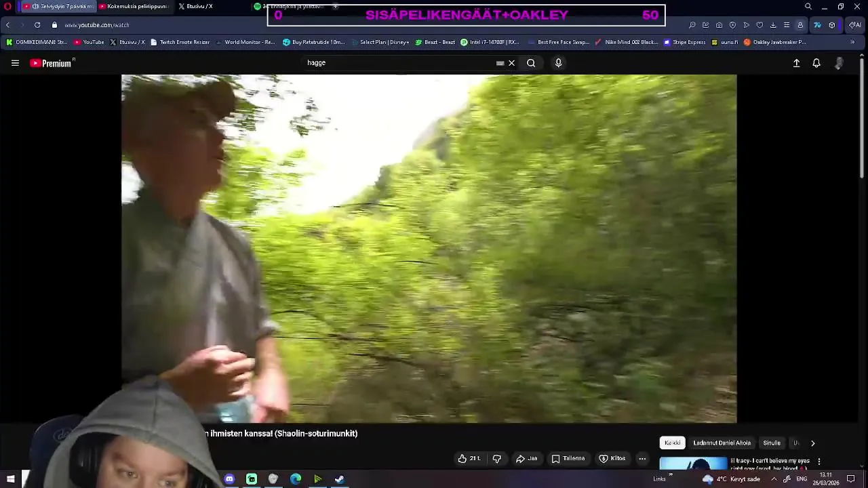
Task: Open the YouTube account avatar menu
Action: tap(839, 63)
